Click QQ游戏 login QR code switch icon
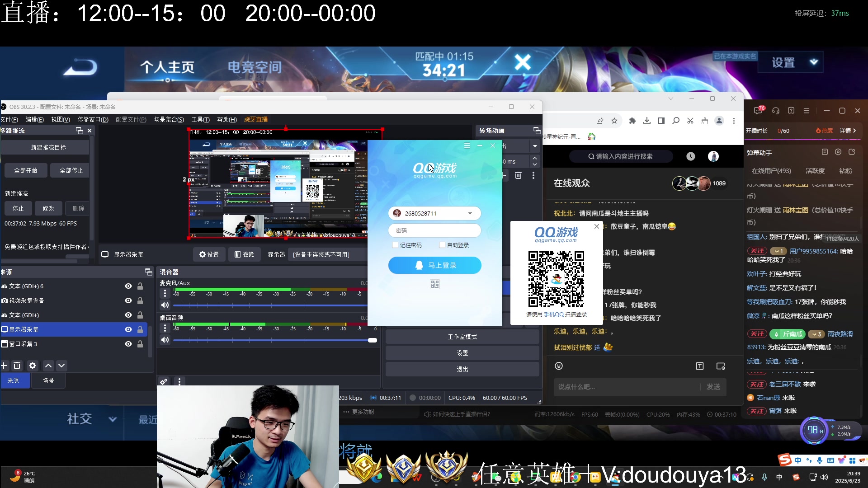The width and height of the screenshot is (868, 488). pos(434,284)
